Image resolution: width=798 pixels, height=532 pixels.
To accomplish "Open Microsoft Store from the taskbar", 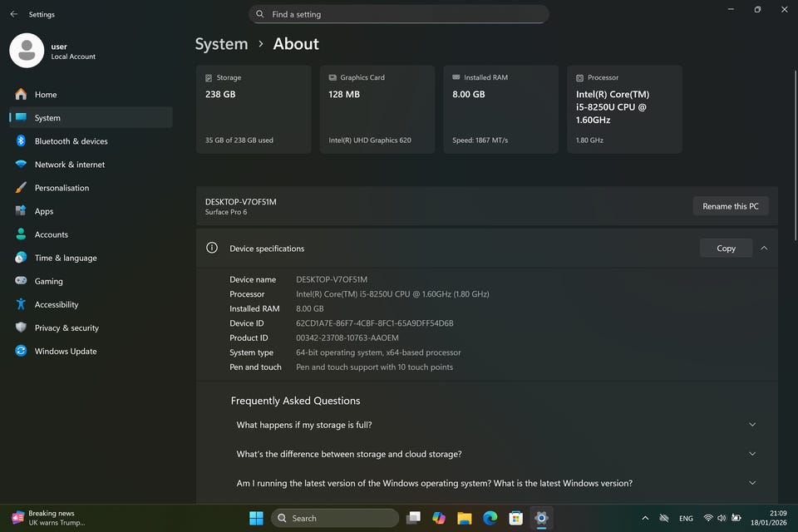I will (x=515, y=518).
